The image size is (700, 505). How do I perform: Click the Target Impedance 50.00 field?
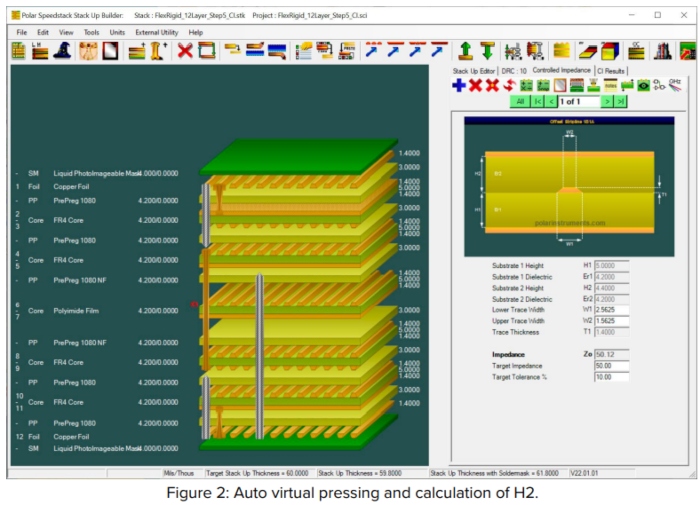click(612, 366)
